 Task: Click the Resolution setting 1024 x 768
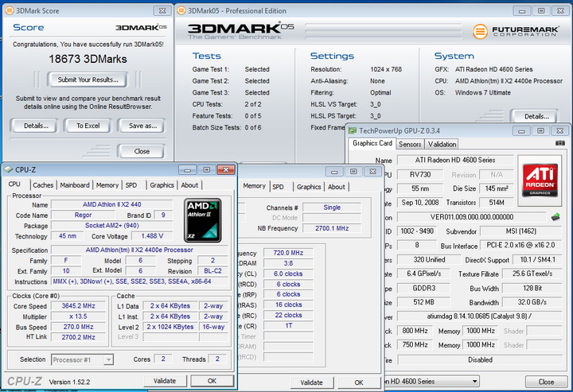pyautogui.click(x=385, y=69)
